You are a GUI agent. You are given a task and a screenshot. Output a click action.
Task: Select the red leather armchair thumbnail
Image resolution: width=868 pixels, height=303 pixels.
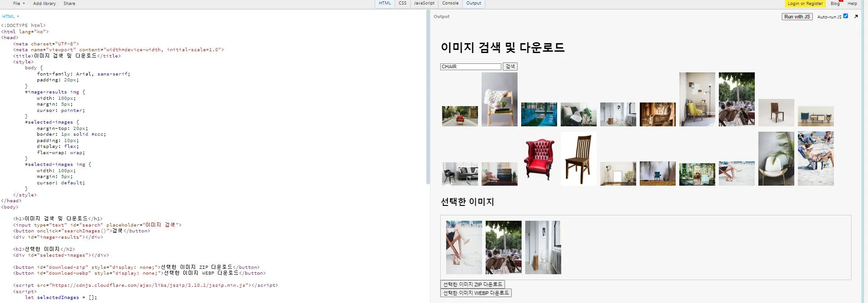539,159
